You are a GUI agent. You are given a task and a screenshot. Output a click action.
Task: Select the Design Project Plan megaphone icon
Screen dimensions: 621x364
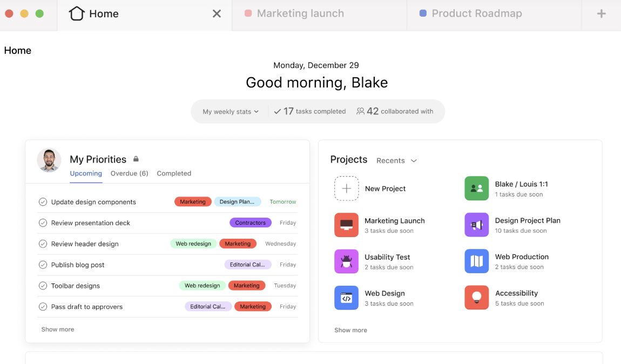click(476, 225)
